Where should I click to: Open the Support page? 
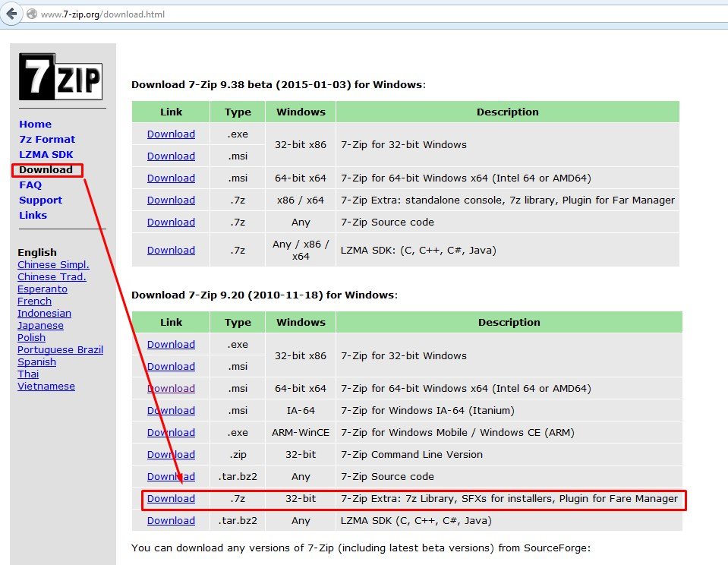40,200
